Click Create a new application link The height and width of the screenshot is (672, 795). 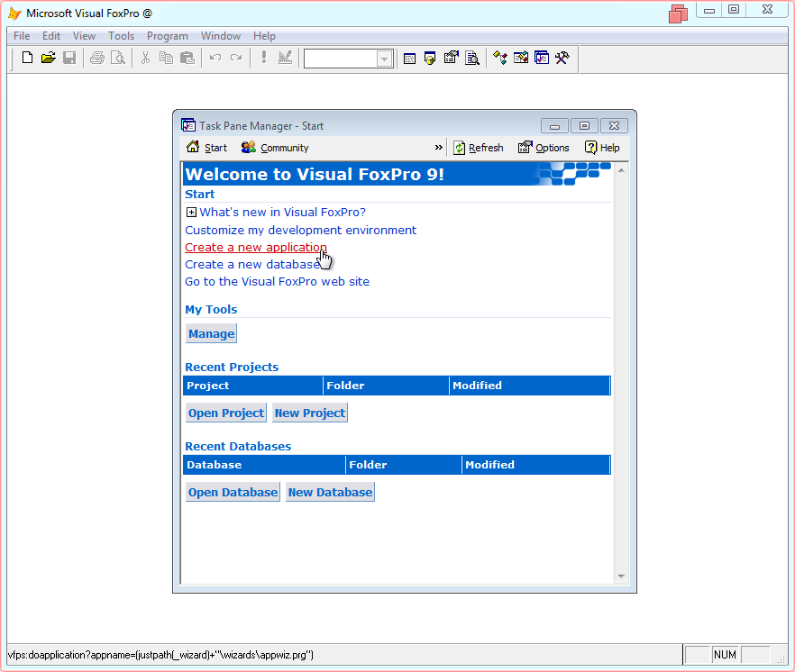(x=256, y=248)
